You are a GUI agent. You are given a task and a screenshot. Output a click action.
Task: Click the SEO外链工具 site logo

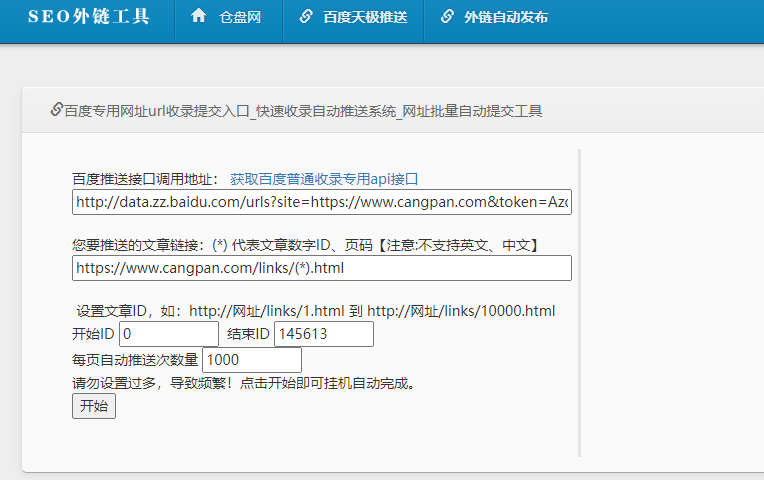tap(88, 17)
